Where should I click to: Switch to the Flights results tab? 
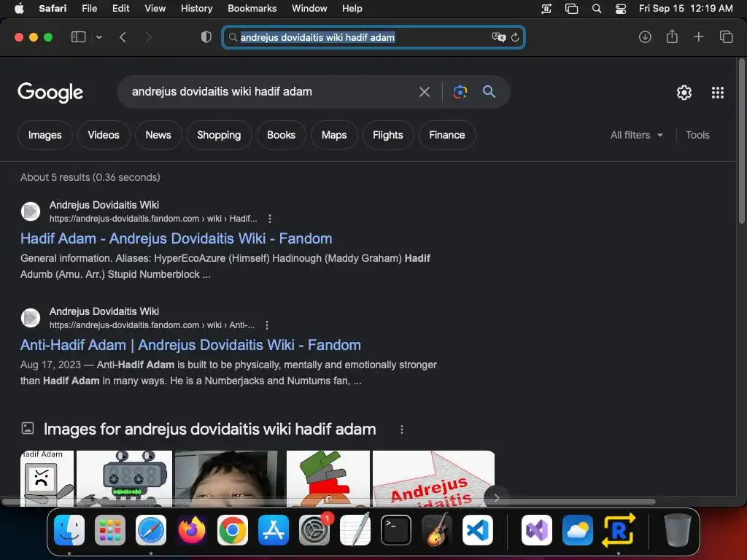(x=388, y=135)
